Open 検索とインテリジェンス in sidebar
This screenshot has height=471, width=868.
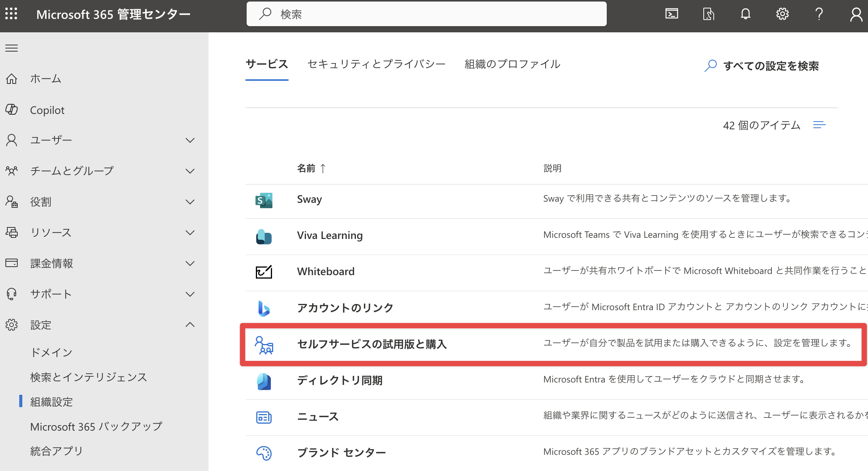[89, 377]
